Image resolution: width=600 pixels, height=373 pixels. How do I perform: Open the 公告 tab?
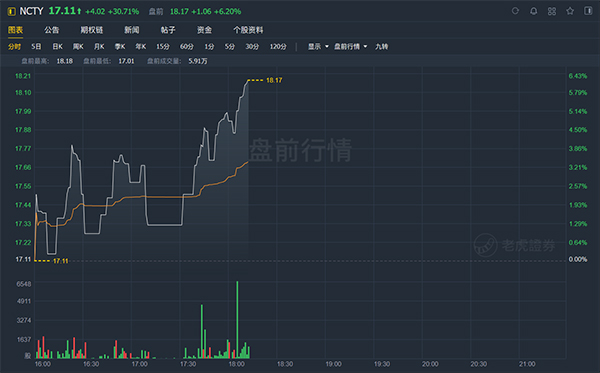(x=51, y=30)
